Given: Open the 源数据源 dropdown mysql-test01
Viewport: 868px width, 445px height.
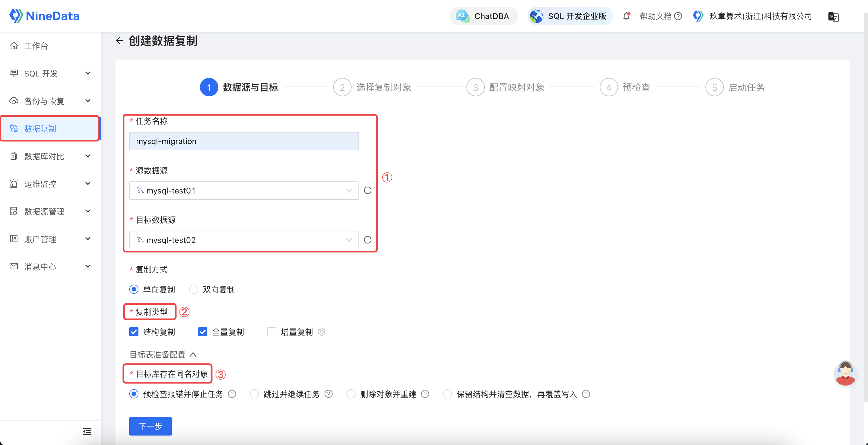Looking at the screenshot, I should click(x=244, y=191).
